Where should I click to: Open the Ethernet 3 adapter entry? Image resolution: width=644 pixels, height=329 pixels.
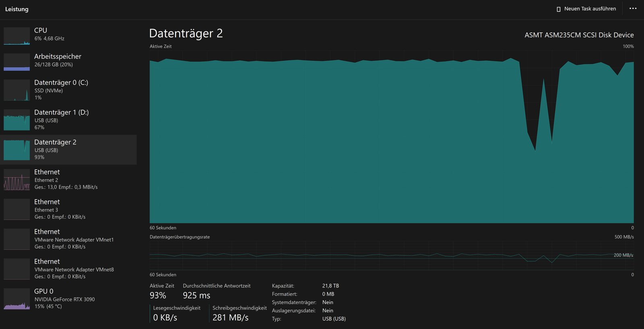pos(68,209)
